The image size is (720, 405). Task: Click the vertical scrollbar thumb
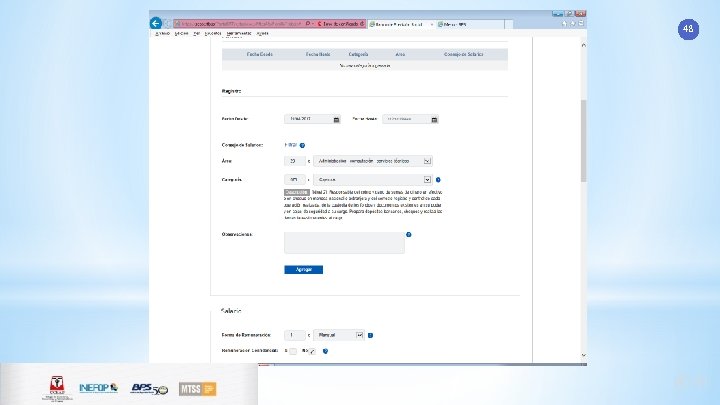[x=584, y=141]
